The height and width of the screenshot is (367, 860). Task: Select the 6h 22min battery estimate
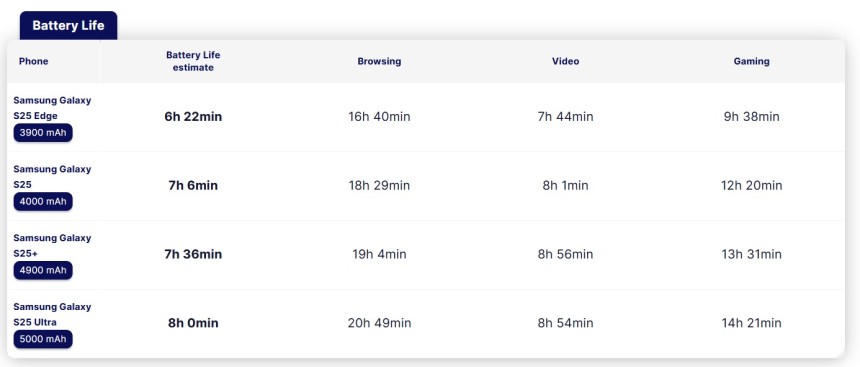coord(193,117)
